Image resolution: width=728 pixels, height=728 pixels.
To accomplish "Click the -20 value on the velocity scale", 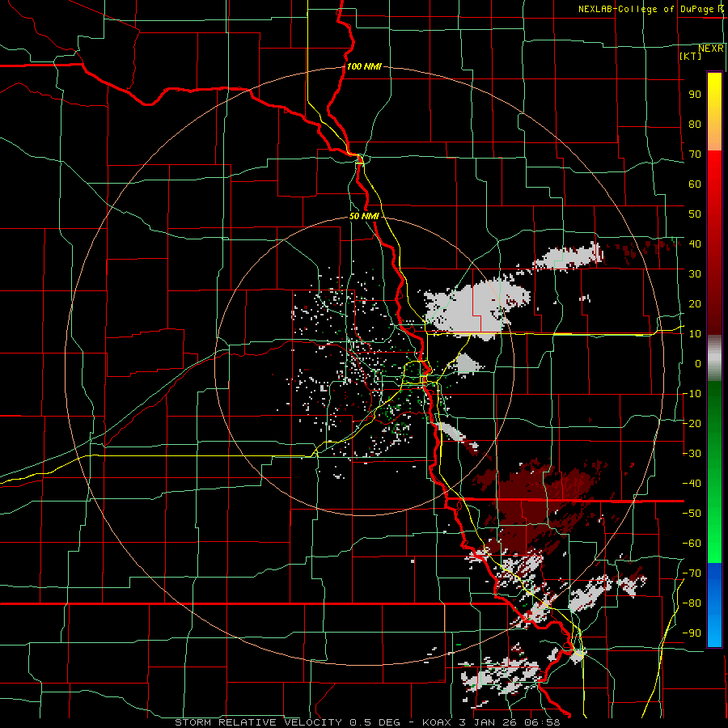I will click(692, 423).
